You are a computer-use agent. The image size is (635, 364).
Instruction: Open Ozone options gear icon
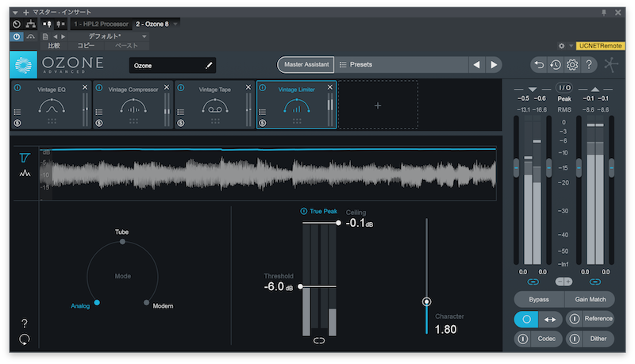(572, 65)
